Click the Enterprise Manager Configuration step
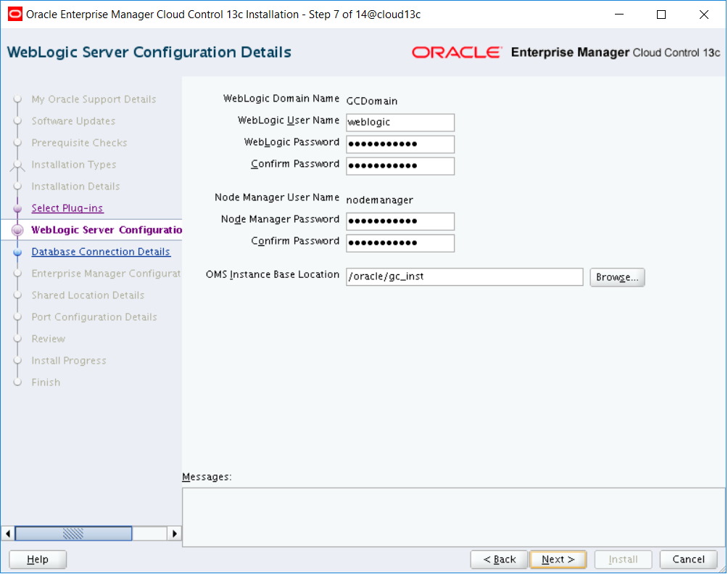This screenshot has height=574, width=728. [x=107, y=274]
